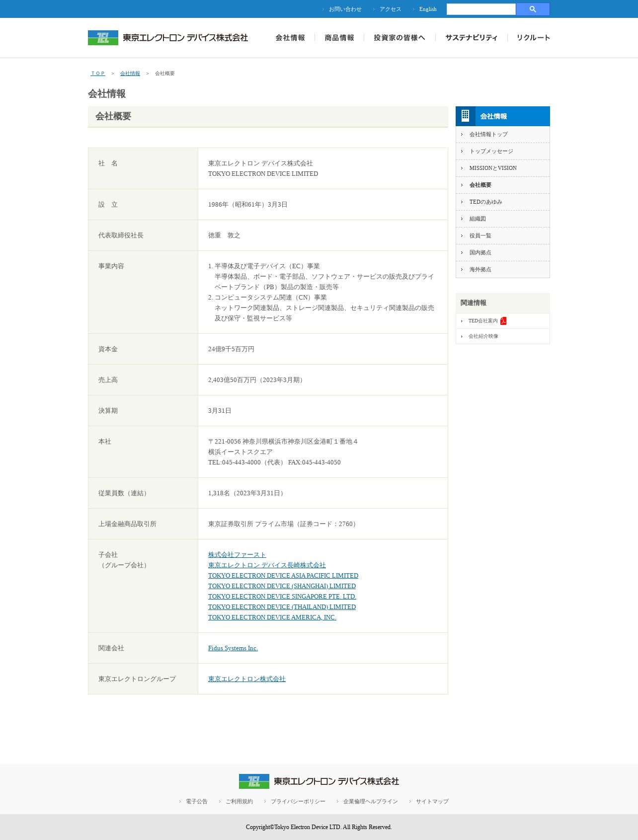Click the search magnifier button
This screenshot has width=638, height=840.
point(533,9)
